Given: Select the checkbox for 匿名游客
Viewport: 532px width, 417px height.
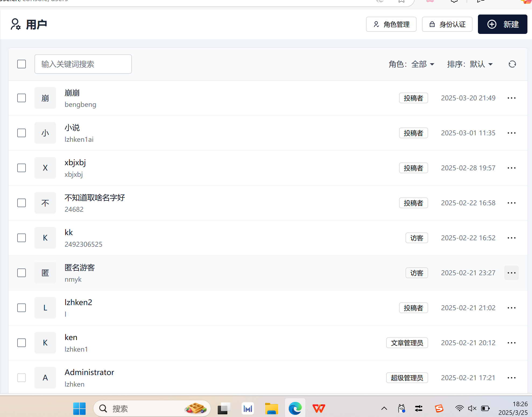Looking at the screenshot, I should 22,273.
